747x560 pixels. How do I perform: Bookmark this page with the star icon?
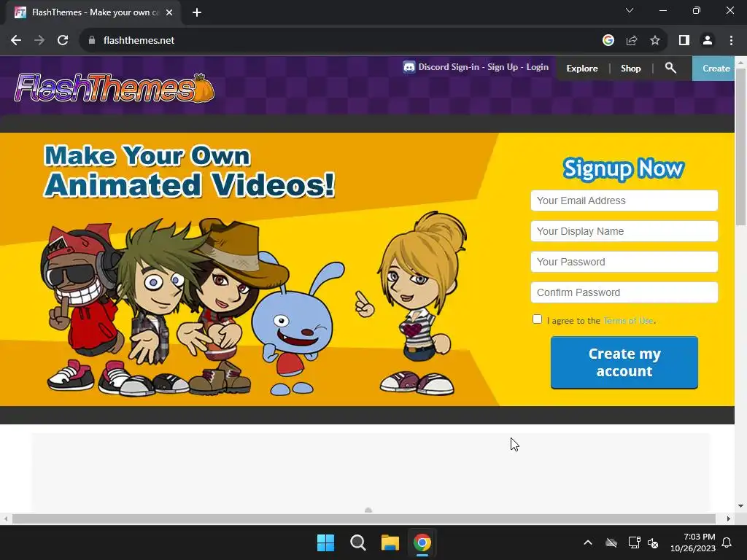655,41
